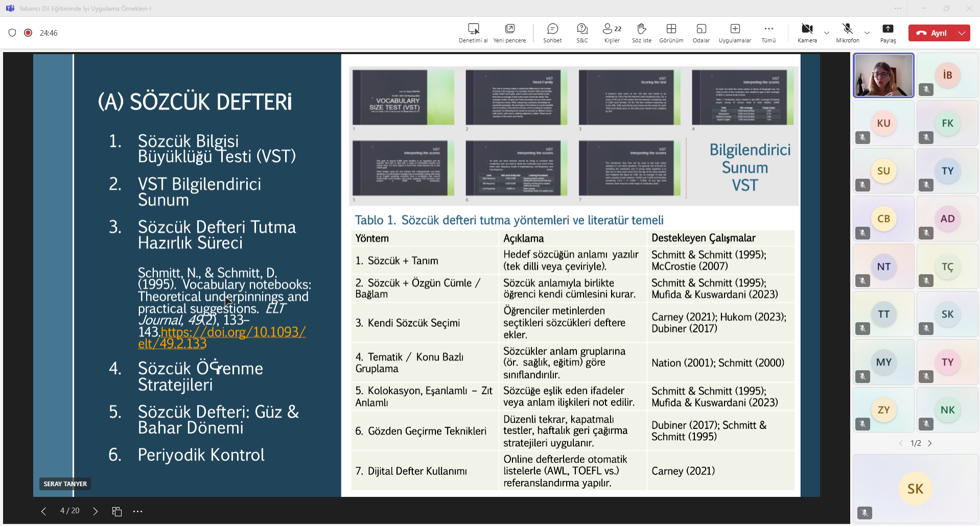Open the dropdown next to Ayrıl
The width and height of the screenshot is (980, 526).
click(x=963, y=33)
